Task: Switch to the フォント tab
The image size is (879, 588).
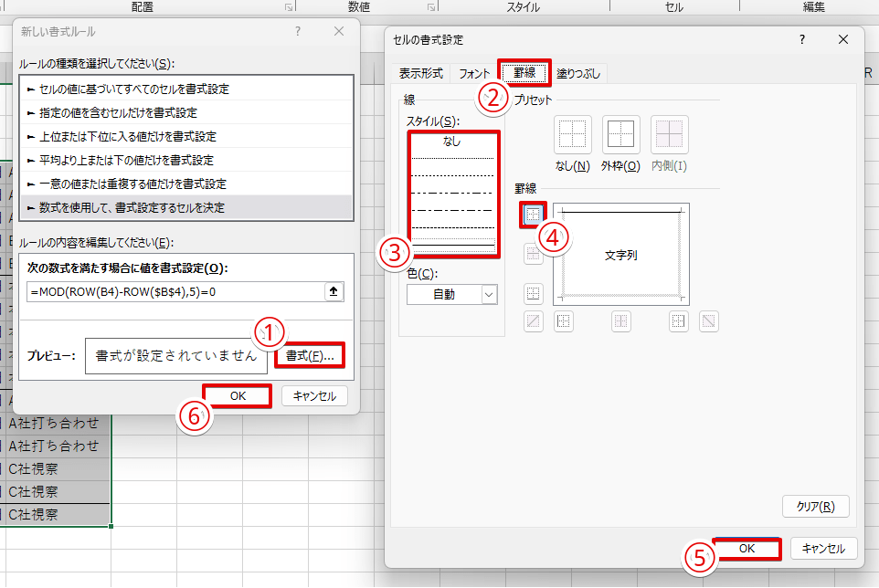Action: pyautogui.click(x=474, y=73)
